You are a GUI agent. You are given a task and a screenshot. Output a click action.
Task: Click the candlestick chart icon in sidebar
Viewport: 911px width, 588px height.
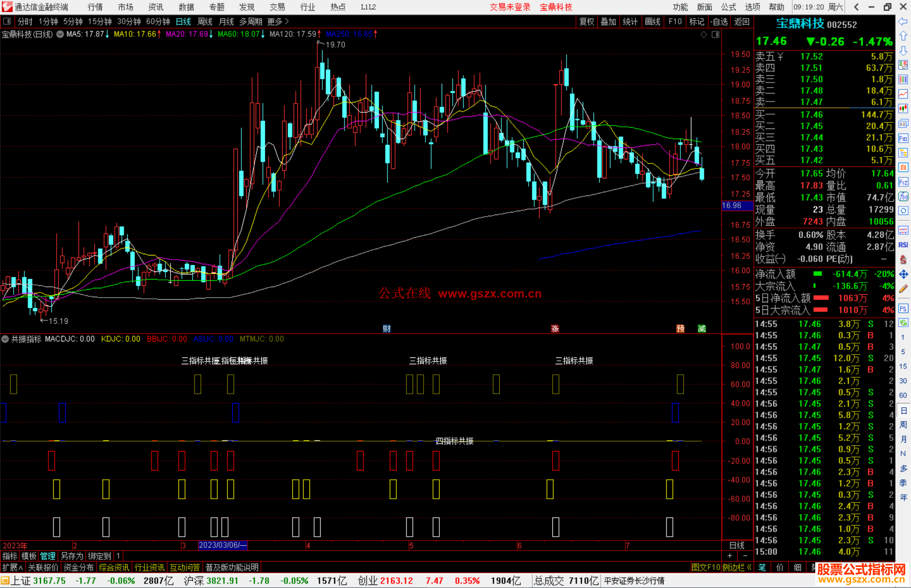(x=903, y=109)
